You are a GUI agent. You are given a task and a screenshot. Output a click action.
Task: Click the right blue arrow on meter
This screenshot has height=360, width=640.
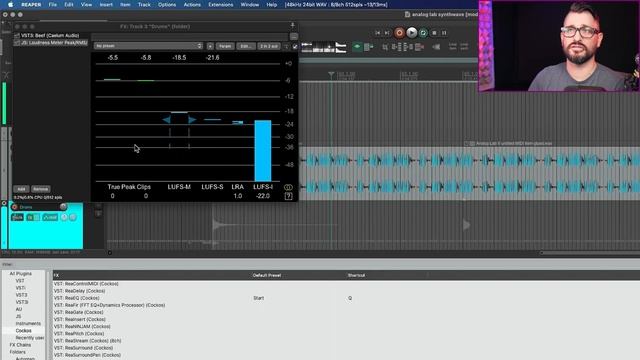point(192,120)
